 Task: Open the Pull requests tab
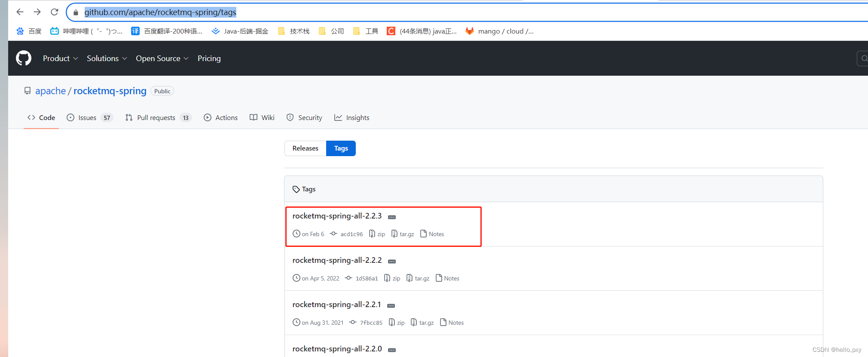click(158, 117)
